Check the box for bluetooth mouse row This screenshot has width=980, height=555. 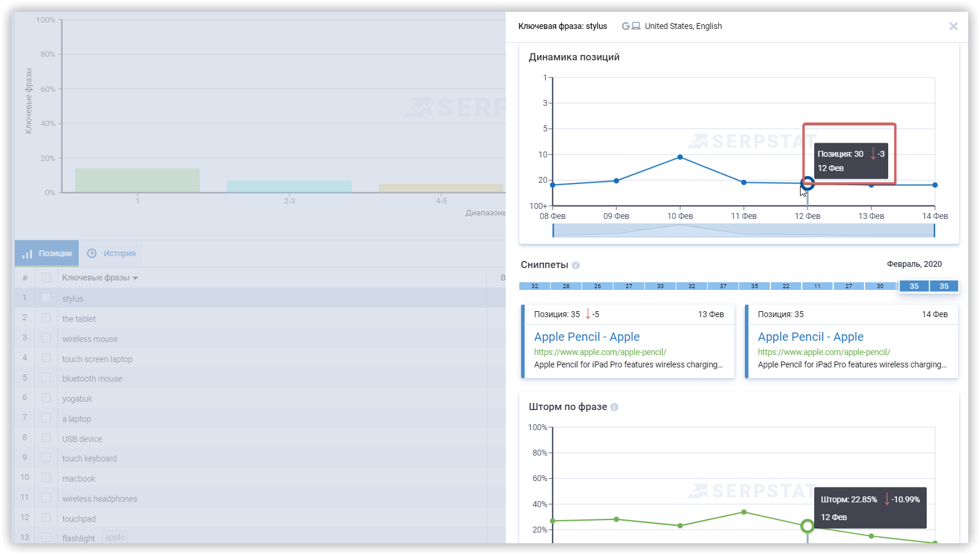pyautogui.click(x=46, y=377)
